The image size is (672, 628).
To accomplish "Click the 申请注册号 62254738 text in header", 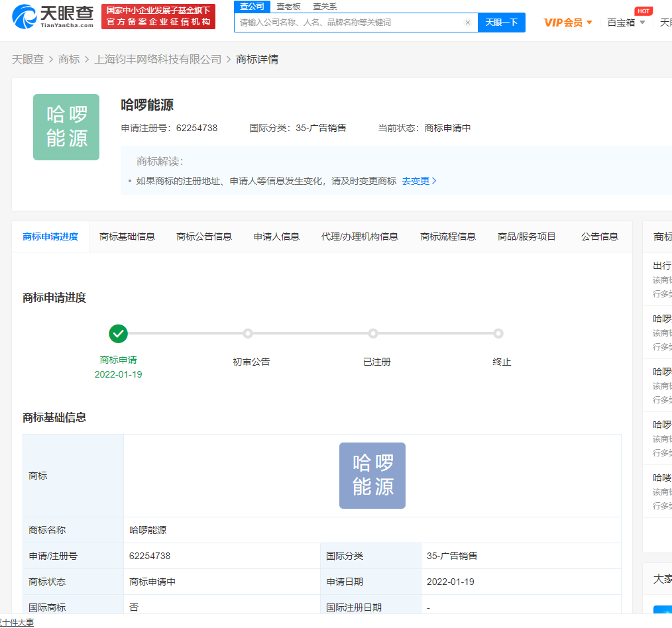I will click(169, 128).
